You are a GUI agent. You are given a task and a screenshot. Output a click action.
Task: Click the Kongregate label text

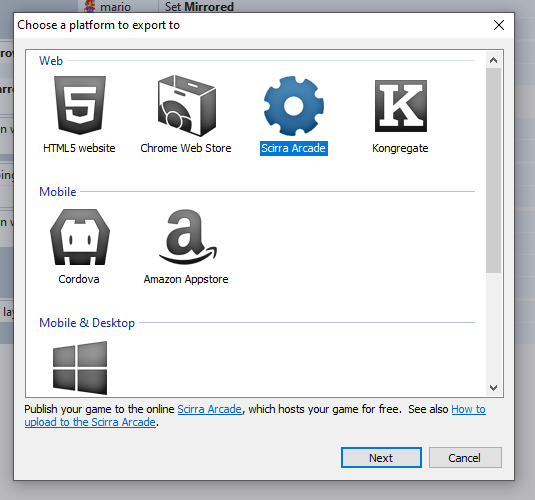pyautogui.click(x=400, y=148)
